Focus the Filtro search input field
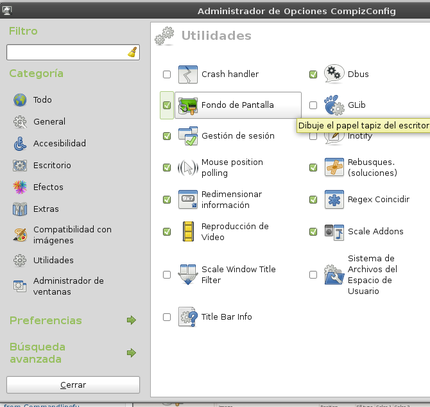Screen dimensions: 430x407 pos(73,52)
